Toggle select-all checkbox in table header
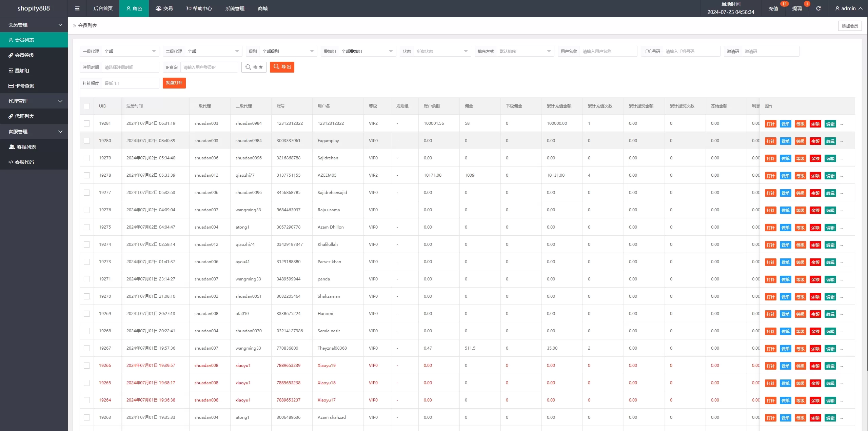868x431 pixels. [87, 106]
